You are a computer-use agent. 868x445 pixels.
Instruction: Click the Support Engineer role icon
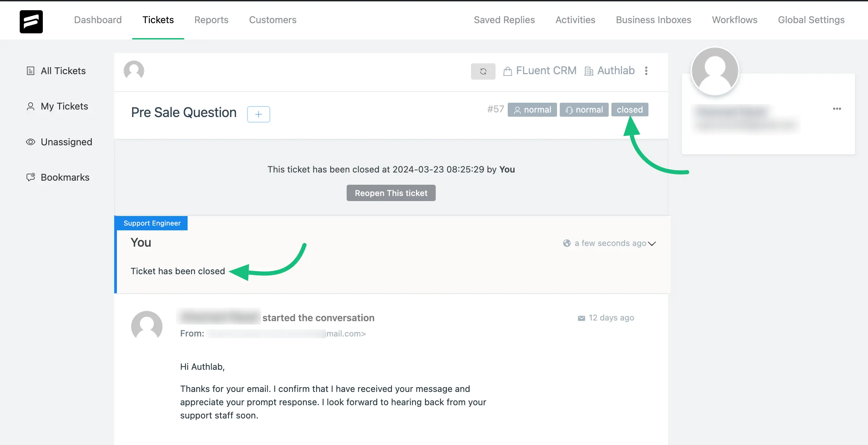152,222
